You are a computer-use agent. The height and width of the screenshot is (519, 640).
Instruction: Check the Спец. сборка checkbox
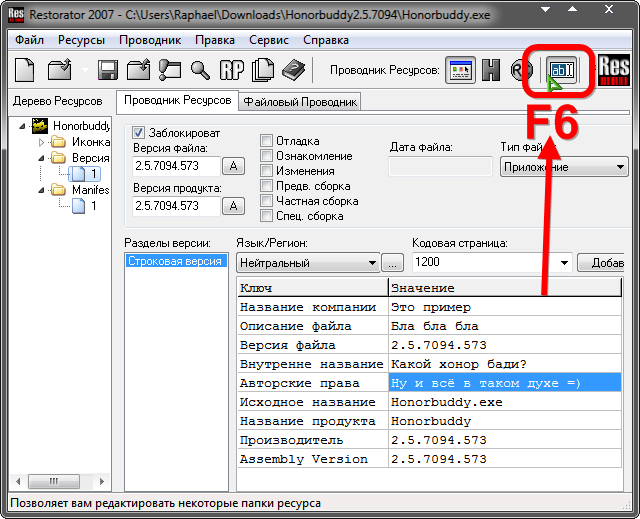(266, 216)
